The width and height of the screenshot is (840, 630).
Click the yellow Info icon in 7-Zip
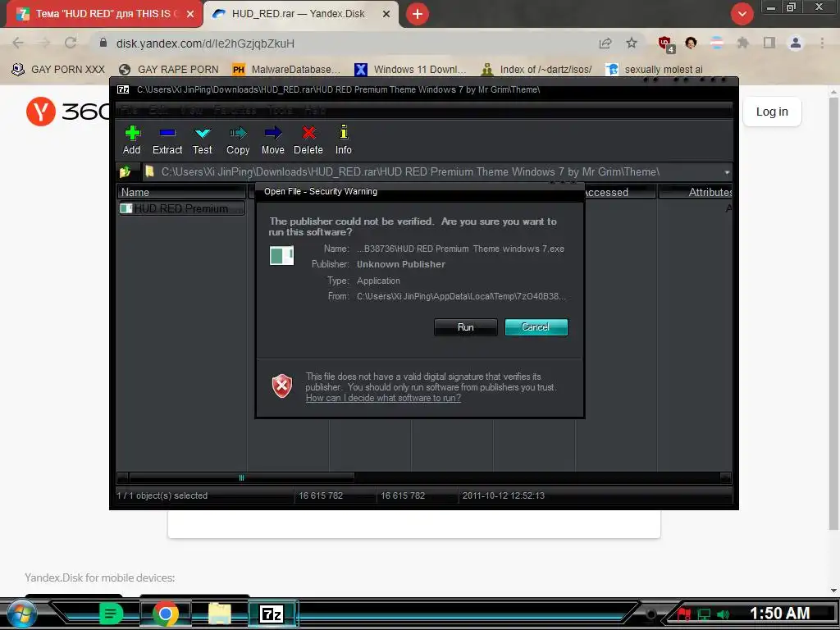point(344,132)
